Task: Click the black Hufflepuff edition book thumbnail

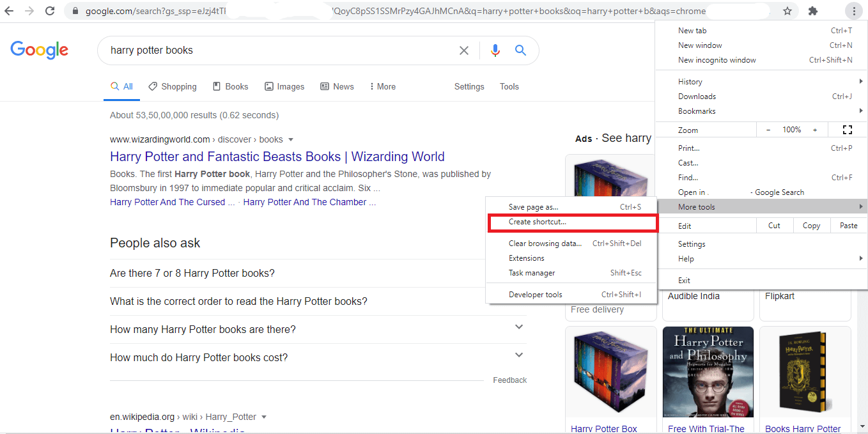Action: coord(805,372)
